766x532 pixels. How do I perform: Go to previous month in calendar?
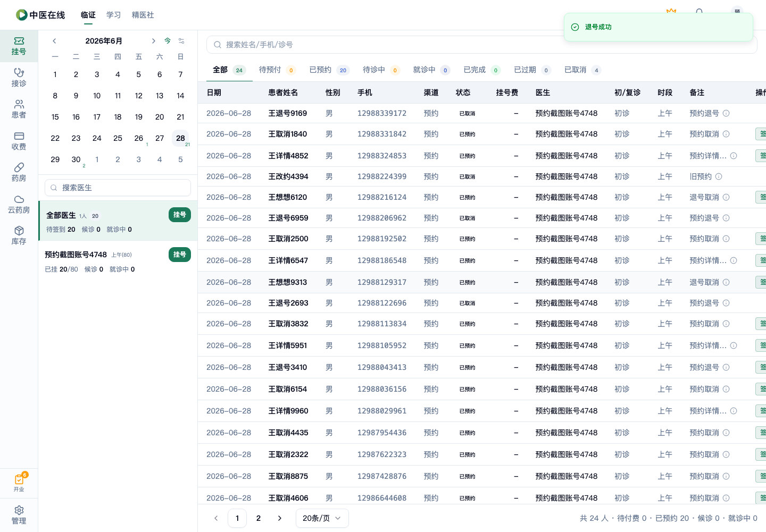pos(54,41)
